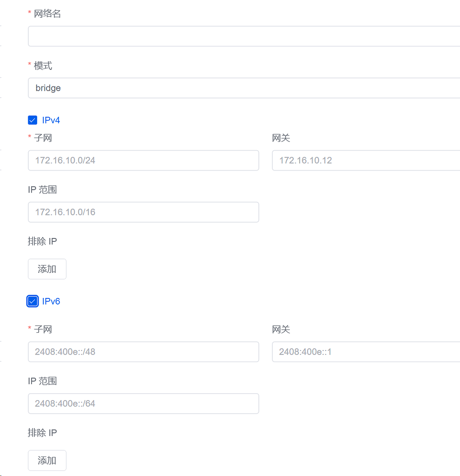
Task: Select the IPv4 IP 范围 range field
Action: click(x=143, y=212)
